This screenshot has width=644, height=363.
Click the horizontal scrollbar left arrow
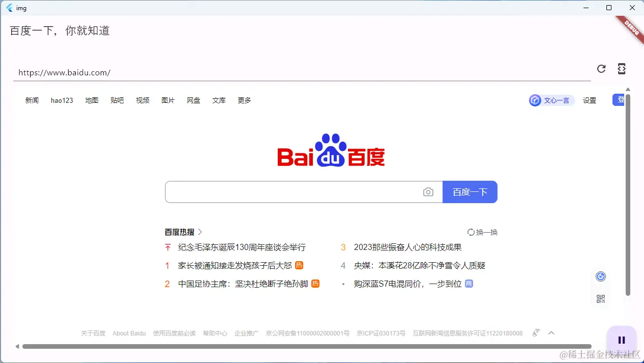pos(17,347)
